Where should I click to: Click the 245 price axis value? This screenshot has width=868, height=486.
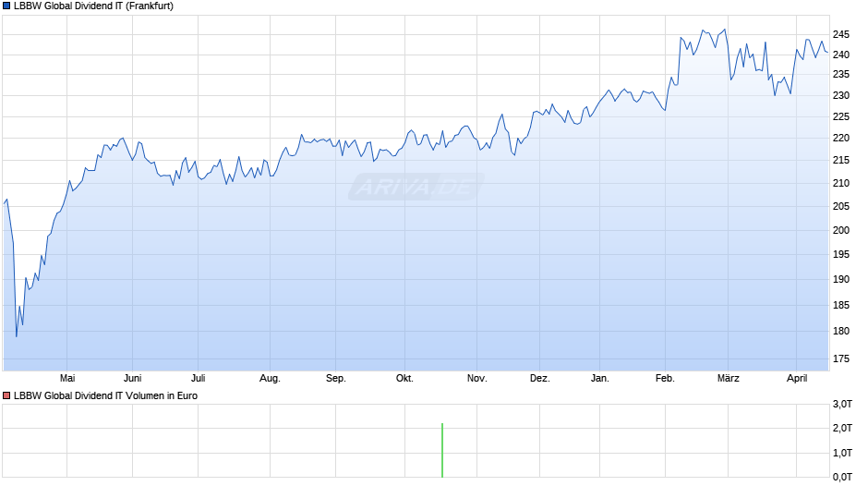(841, 34)
